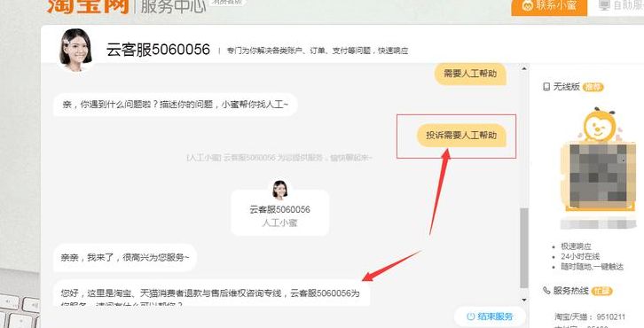This screenshot has width=644, height=328.
Task: Click the telephone icon next to 服务热线
Action: [546, 291]
